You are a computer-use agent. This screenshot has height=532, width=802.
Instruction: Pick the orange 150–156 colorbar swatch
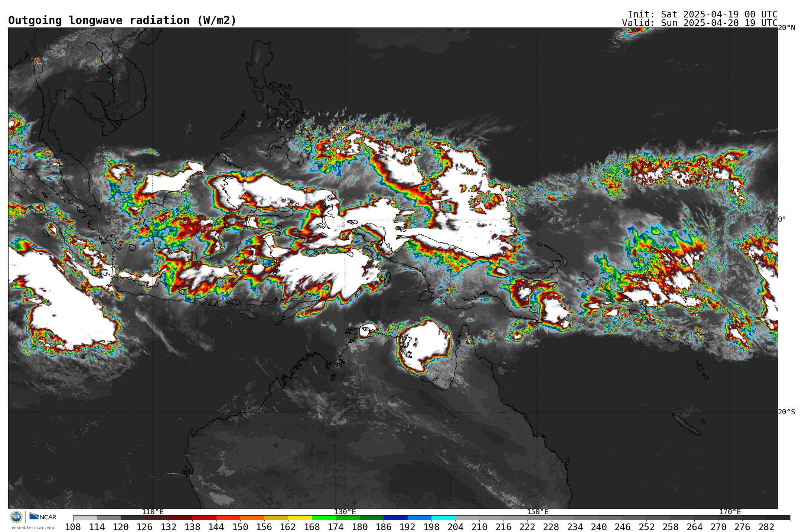tap(252, 518)
